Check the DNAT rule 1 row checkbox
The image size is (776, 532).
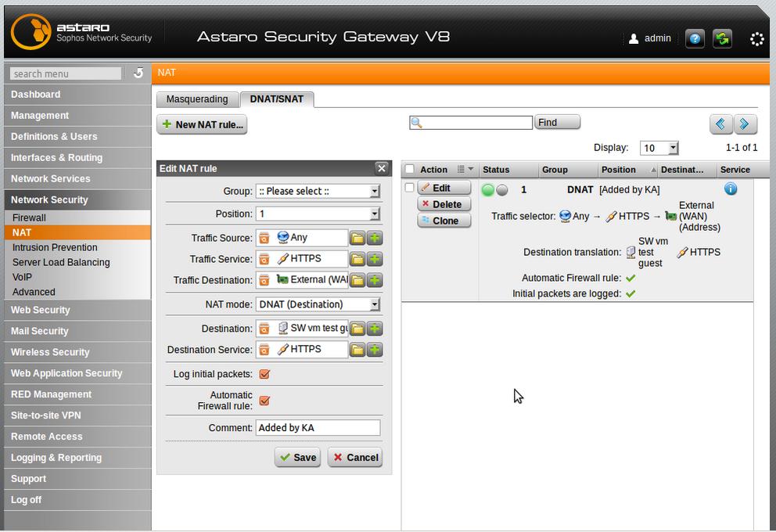click(x=409, y=188)
